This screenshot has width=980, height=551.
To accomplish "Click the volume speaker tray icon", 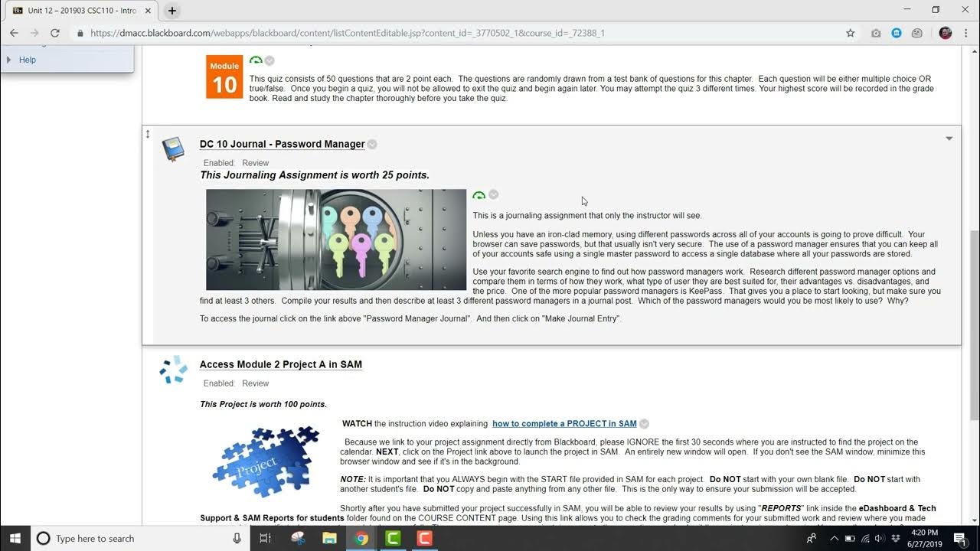I will point(880,539).
